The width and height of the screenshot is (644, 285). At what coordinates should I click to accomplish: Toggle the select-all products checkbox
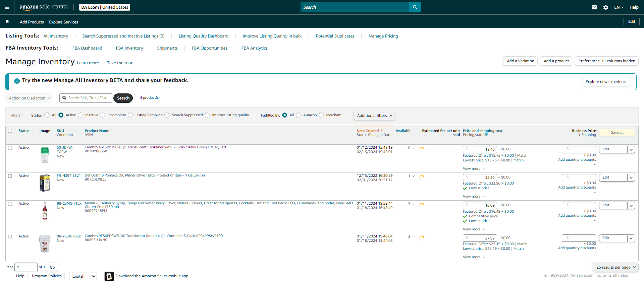[x=10, y=131]
